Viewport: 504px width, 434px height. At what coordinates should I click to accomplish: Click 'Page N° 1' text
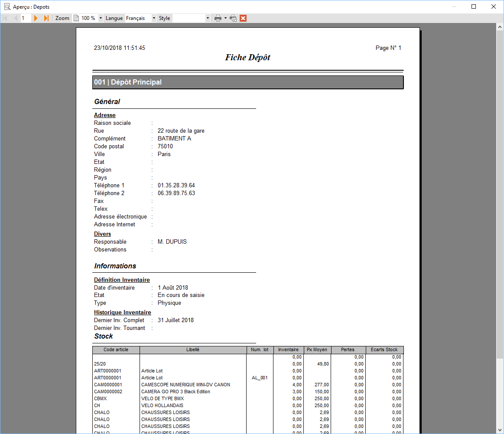388,48
